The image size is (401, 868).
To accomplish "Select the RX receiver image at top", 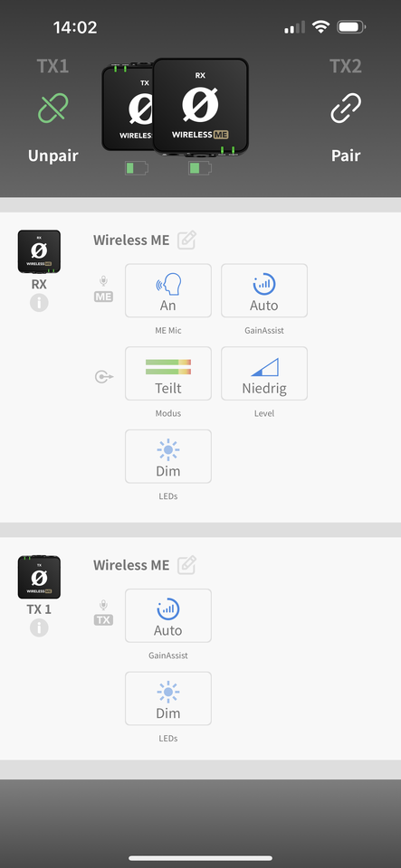I will click(x=201, y=107).
